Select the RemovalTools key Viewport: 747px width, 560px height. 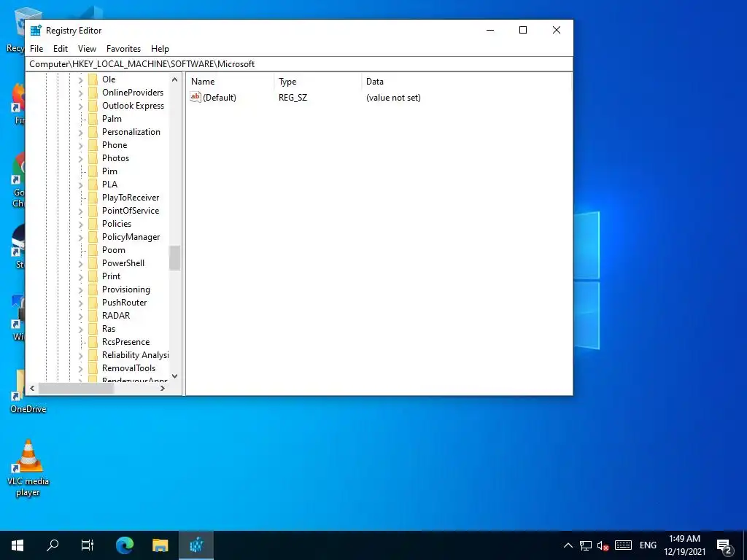point(128,368)
